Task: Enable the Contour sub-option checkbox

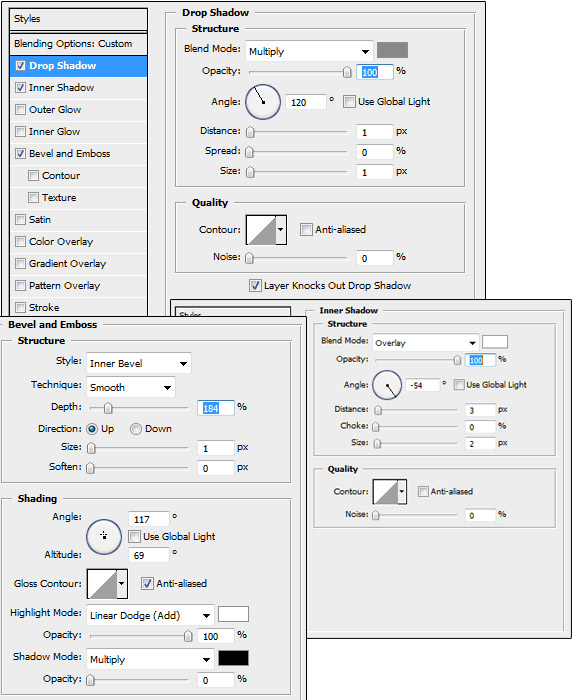Action: click(33, 175)
